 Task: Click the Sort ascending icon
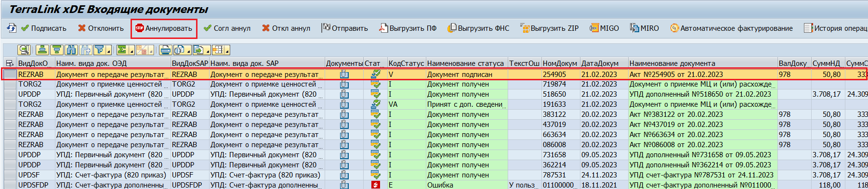tap(42, 50)
